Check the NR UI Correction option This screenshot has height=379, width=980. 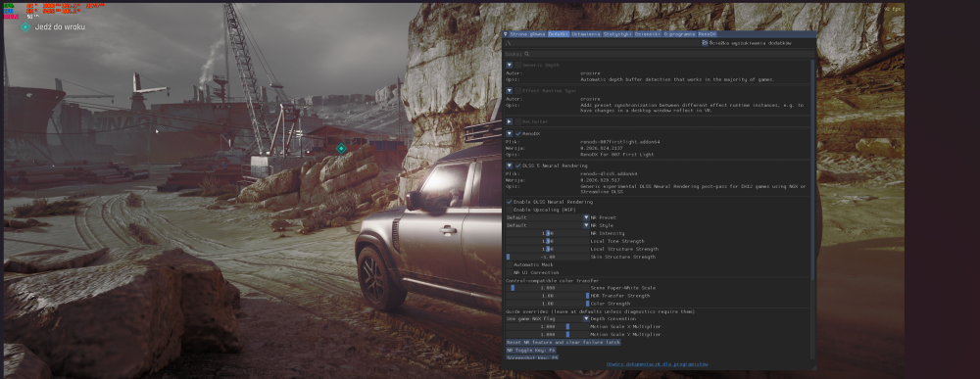[x=510, y=272]
